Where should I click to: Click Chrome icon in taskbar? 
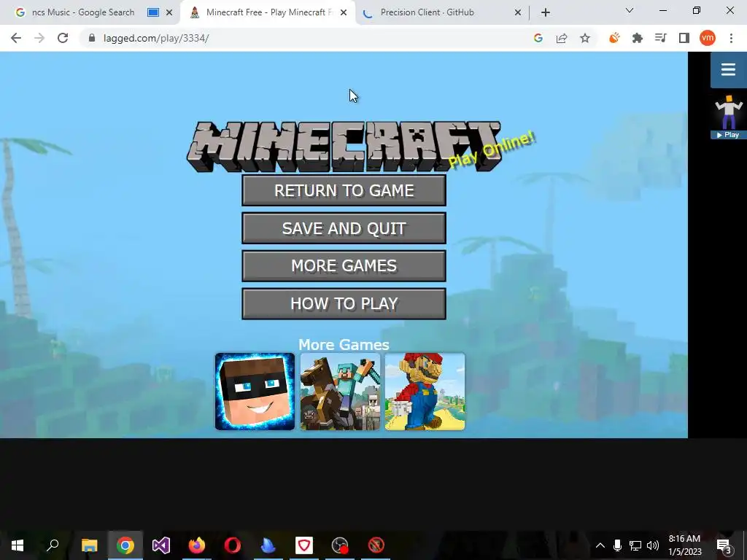pyautogui.click(x=125, y=545)
